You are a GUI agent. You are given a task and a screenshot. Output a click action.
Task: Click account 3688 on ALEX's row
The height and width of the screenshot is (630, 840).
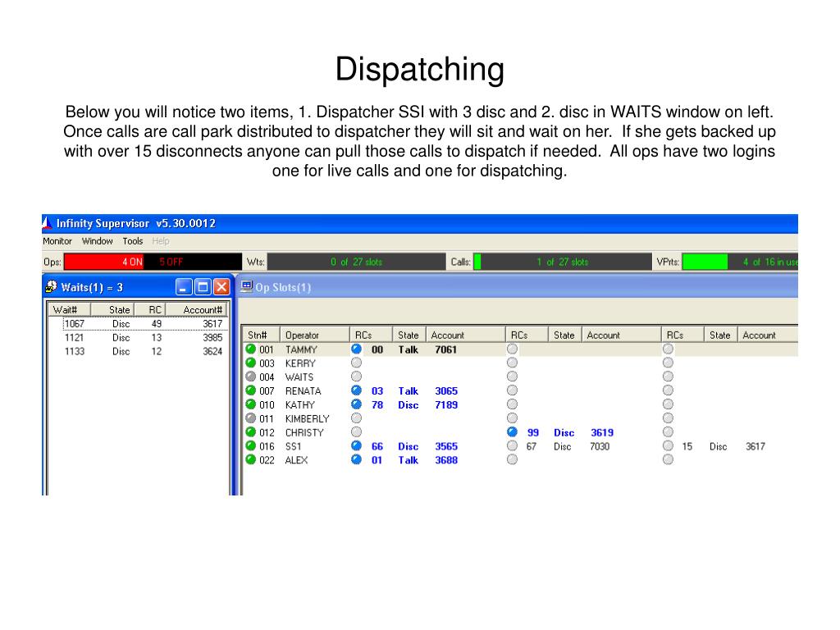click(446, 460)
